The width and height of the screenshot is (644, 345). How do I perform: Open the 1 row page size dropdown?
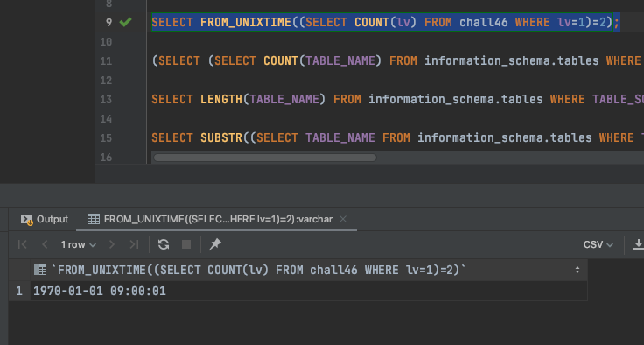[78, 244]
